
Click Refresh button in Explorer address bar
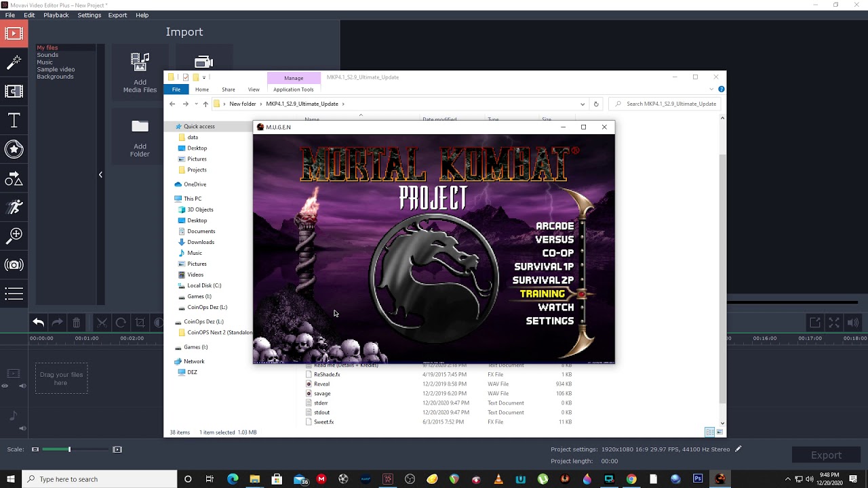point(596,104)
